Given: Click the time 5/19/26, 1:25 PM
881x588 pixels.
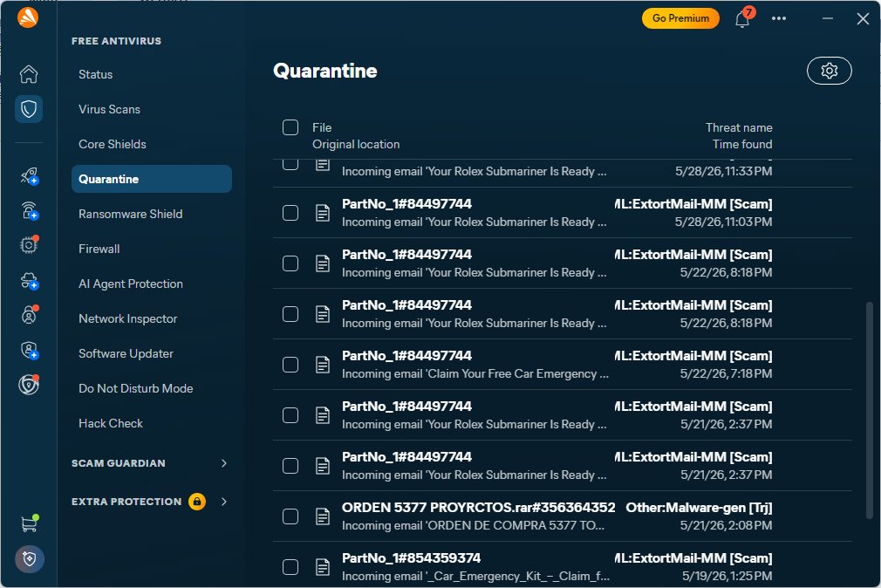Looking at the screenshot, I should pos(727,576).
